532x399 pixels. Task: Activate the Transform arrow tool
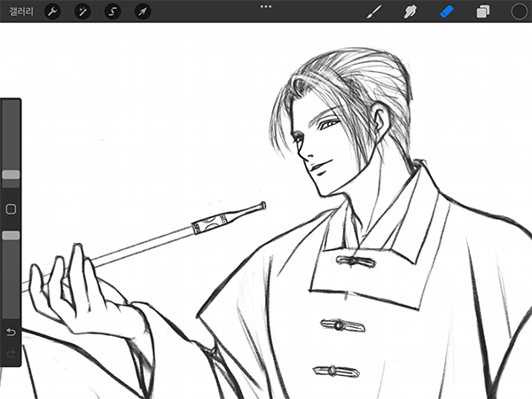[143, 12]
